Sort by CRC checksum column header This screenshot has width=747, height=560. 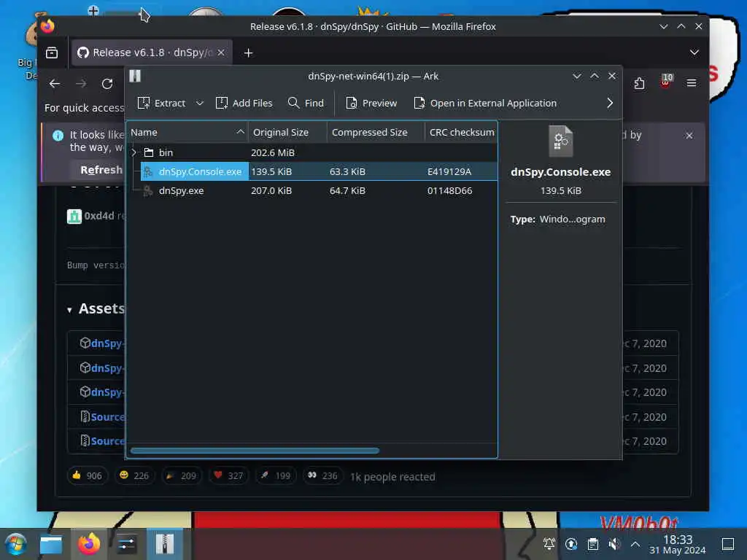[461, 133]
